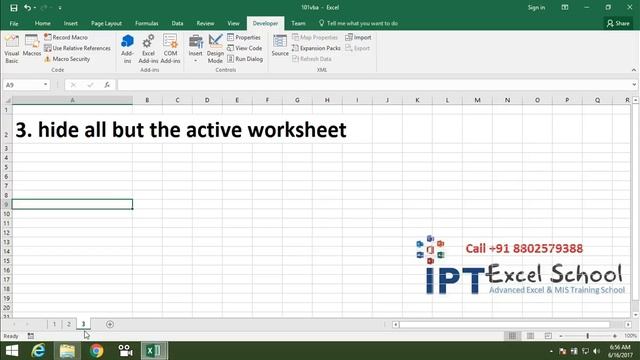Click the macro recording status bar icon
The image size is (640, 360).
click(x=31, y=336)
